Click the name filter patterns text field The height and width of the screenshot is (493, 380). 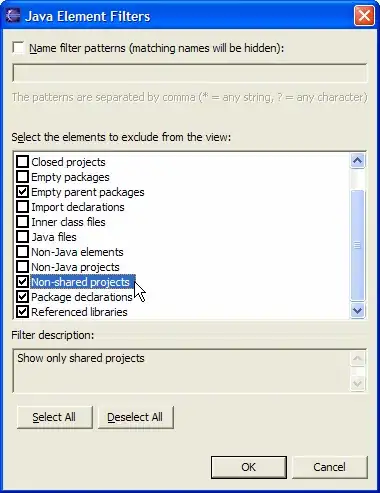190,73
